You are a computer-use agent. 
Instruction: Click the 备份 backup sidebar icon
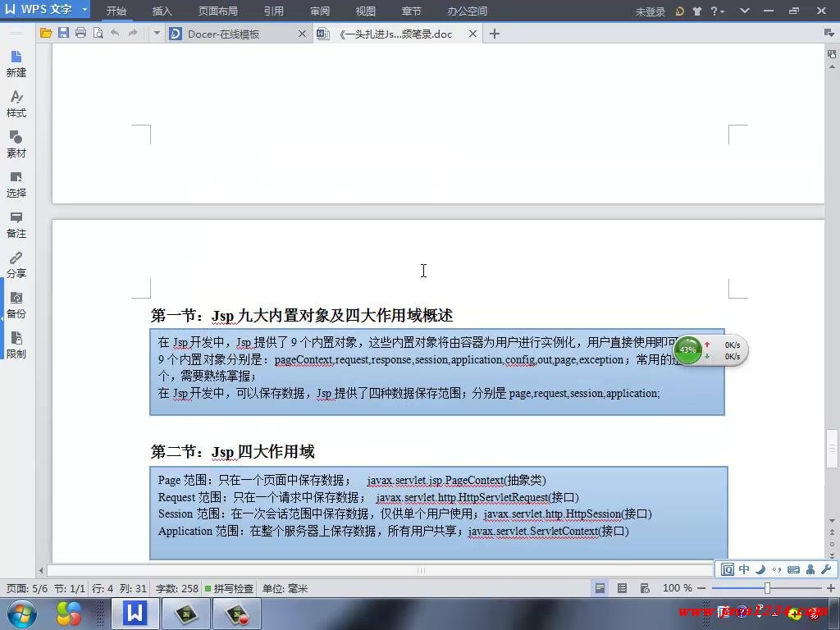click(16, 304)
